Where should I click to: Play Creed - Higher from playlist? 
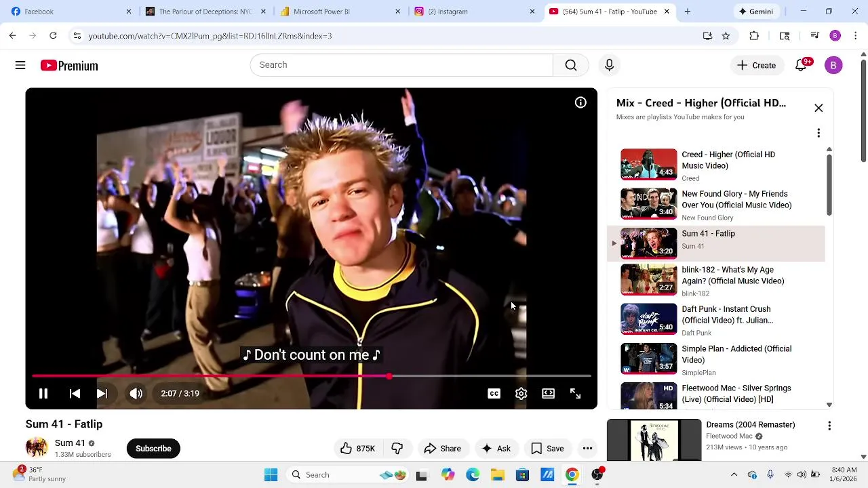716,165
